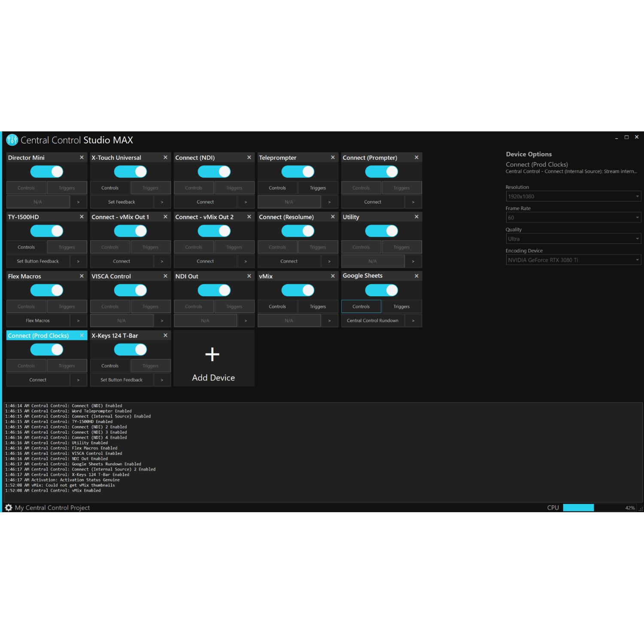Click Connect button under Connect (Resolume)
The image size is (644, 644).
pos(289,261)
